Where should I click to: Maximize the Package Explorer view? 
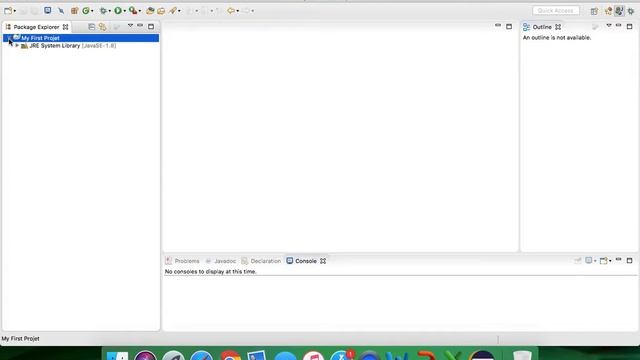coord(151,27)
